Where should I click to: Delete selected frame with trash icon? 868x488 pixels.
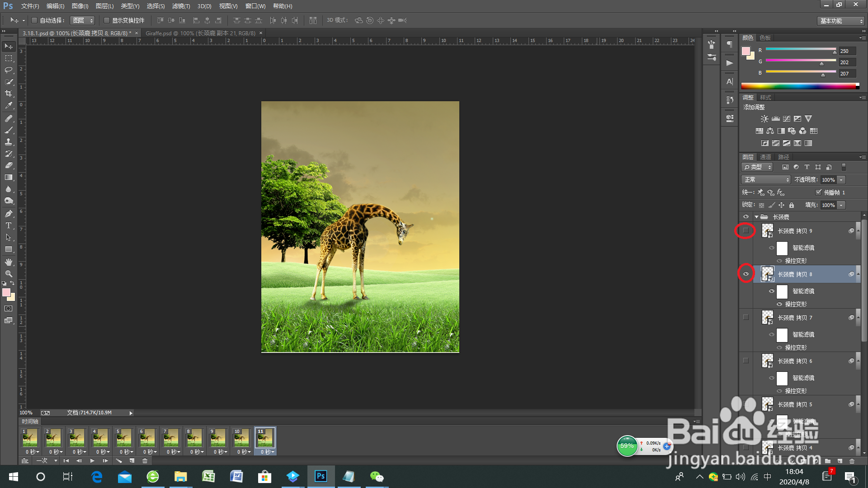pyautogui.click(x=145, y=461)
